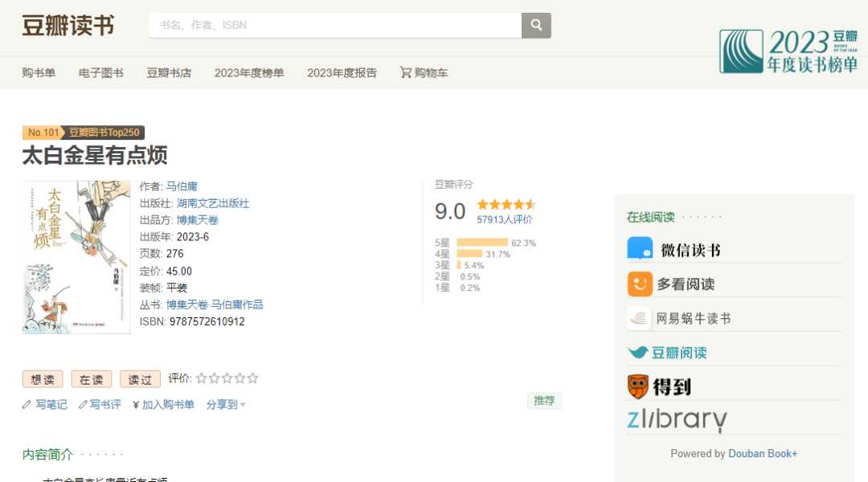Click the search magnifier button
This screenshot has height=482, width=868.
pyautogui.click(x=536, y=25)
